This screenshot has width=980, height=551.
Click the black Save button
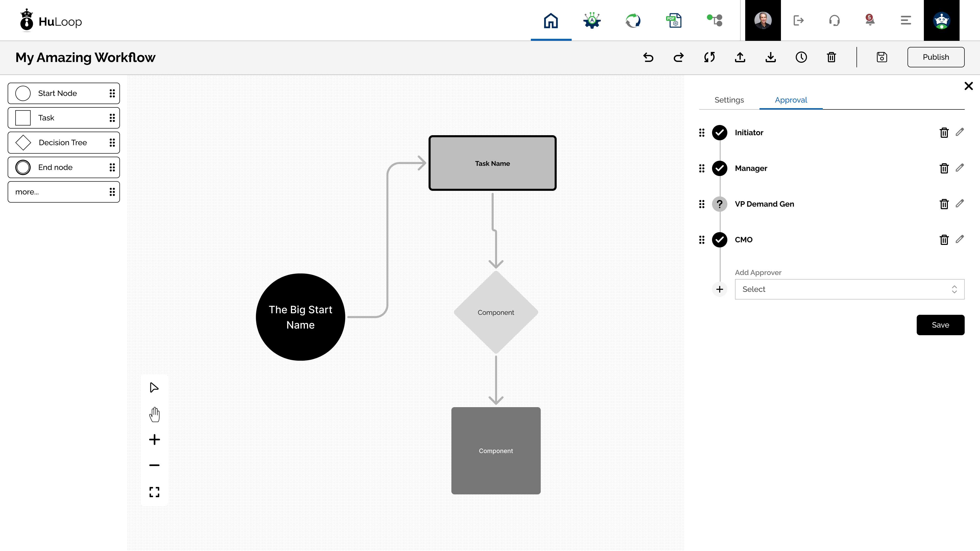click(x=940, y=325)
